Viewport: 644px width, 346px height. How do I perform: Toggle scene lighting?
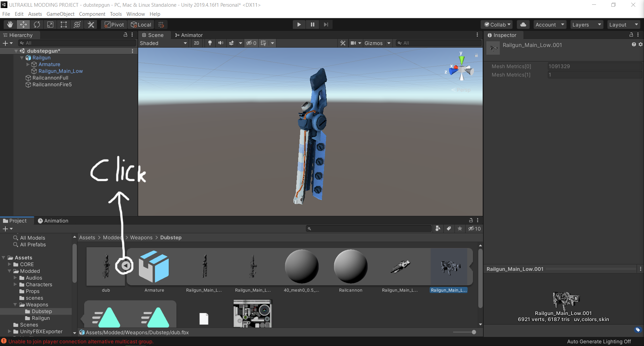tap(210, 43)
